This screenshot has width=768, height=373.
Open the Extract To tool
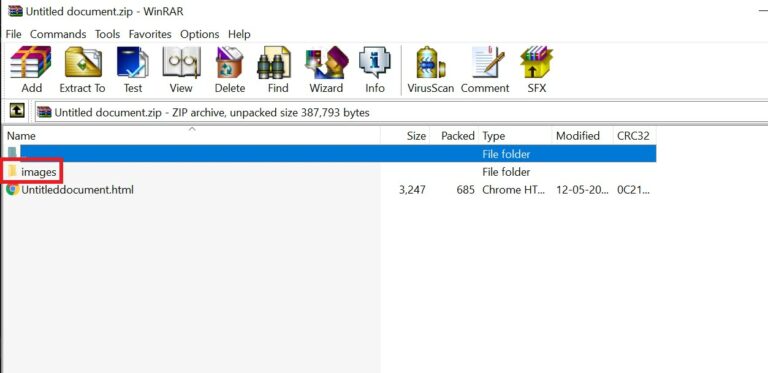(82, 70)
